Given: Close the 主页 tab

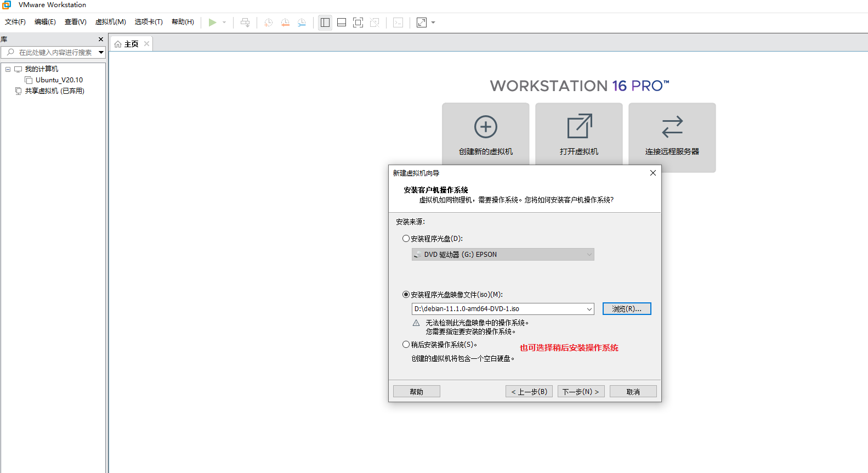Looking at the screenshot, I should 146,44.
